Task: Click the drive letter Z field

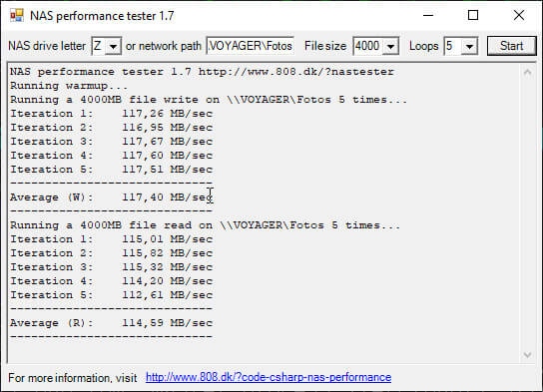Action: click(x=100, y=46)
